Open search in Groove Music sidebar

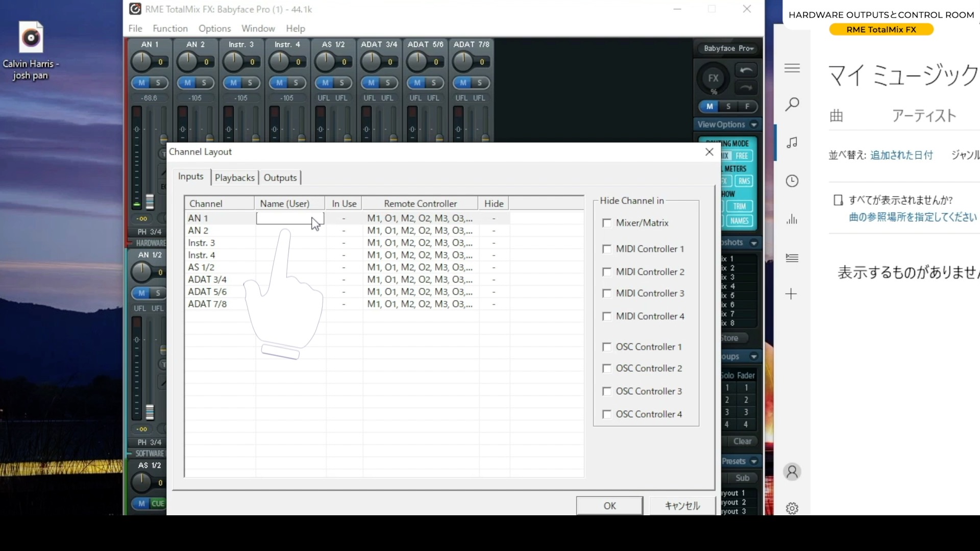[792, 104]
